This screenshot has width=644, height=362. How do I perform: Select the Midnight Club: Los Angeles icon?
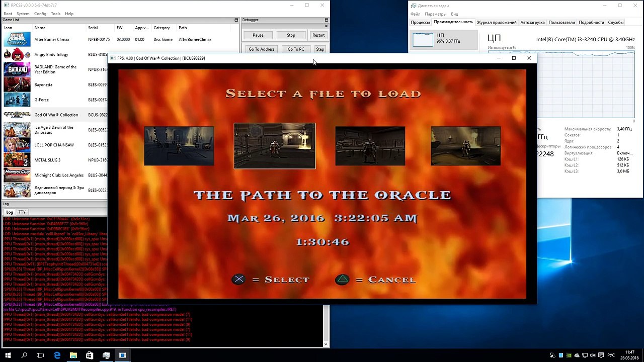[17, 175]
